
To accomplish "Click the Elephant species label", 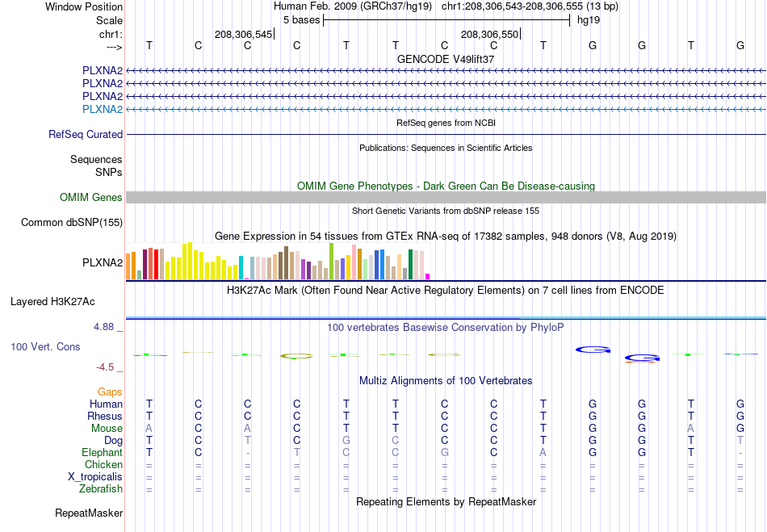I will 102,452.
